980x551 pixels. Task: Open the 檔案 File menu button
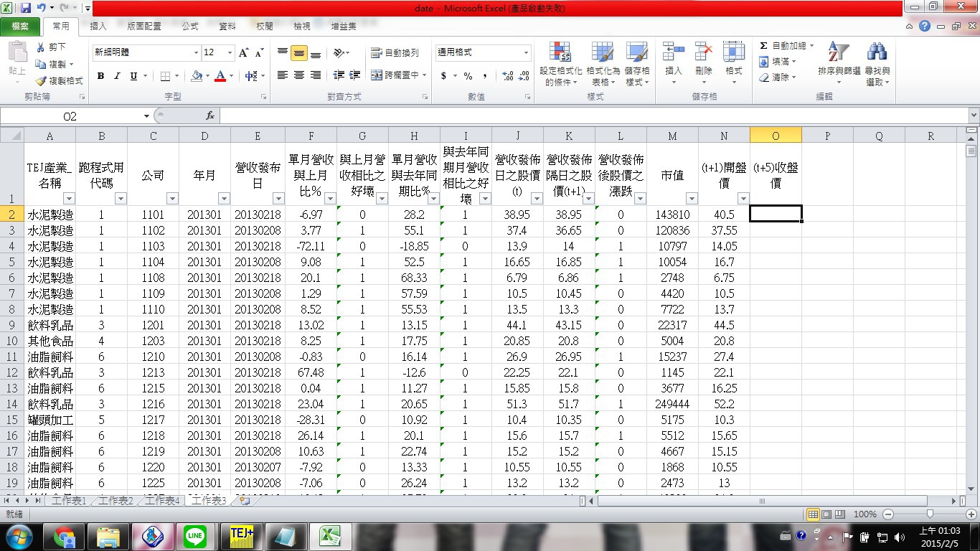tap(20, 27)
